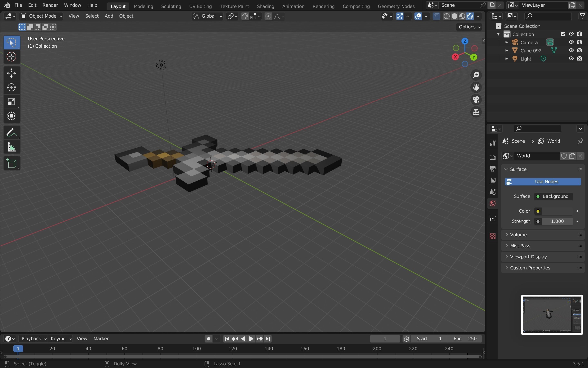Toggle proportional editing

(268, 16)
